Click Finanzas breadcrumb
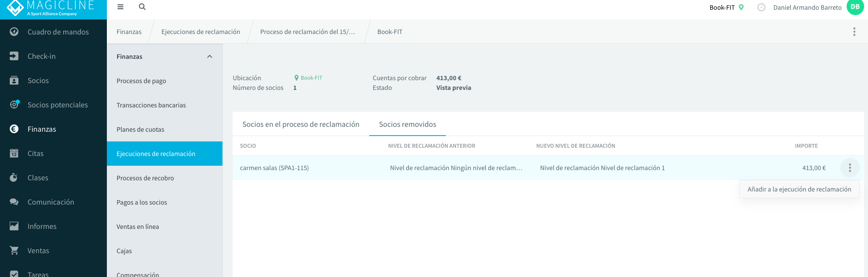 [x=129, y=32]
